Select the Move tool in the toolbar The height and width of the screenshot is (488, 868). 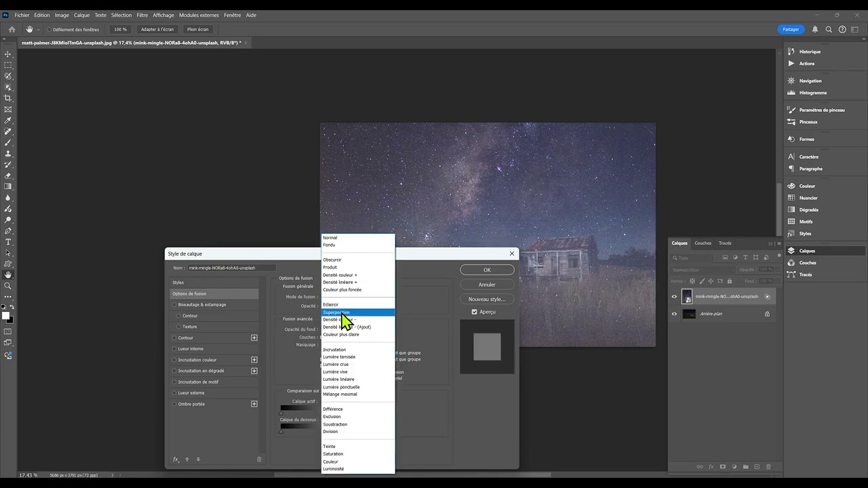[8, 54]
